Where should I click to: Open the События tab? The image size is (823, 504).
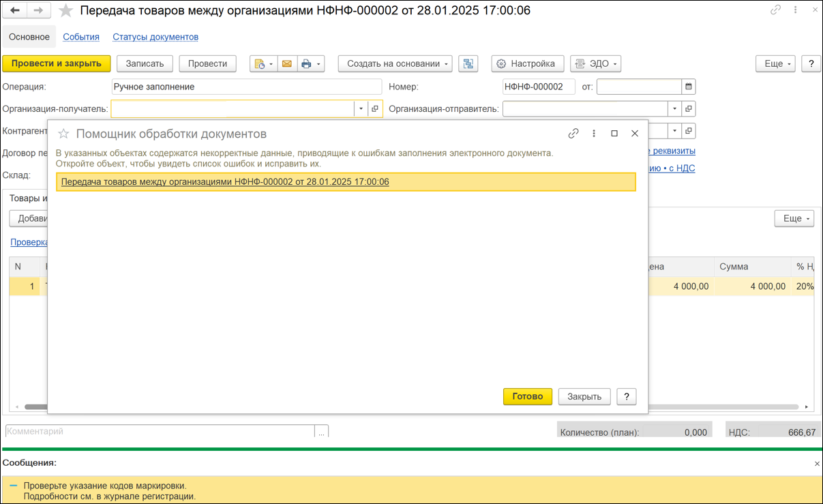point(81,37)
